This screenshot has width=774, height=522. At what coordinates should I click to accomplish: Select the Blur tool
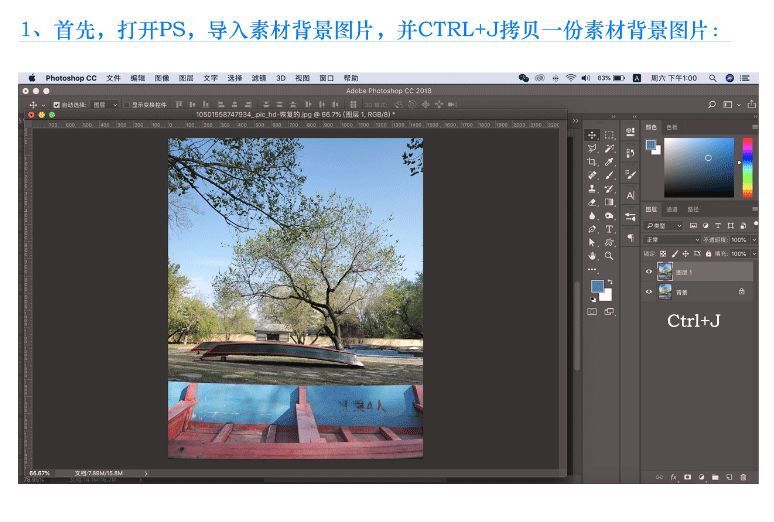[592, 216]
